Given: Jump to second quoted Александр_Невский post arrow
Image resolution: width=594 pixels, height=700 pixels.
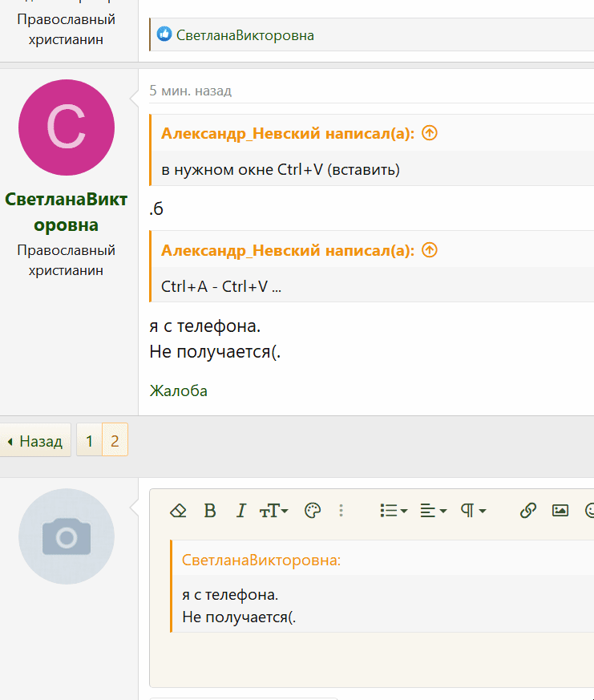Looking at the screenshot, I should (x=430, y=250).
